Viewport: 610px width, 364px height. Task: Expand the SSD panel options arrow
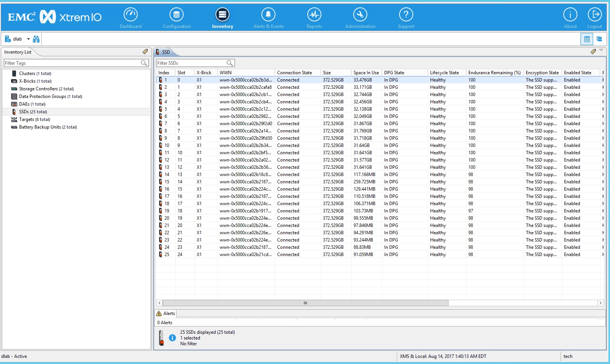[x=601, y=51]
